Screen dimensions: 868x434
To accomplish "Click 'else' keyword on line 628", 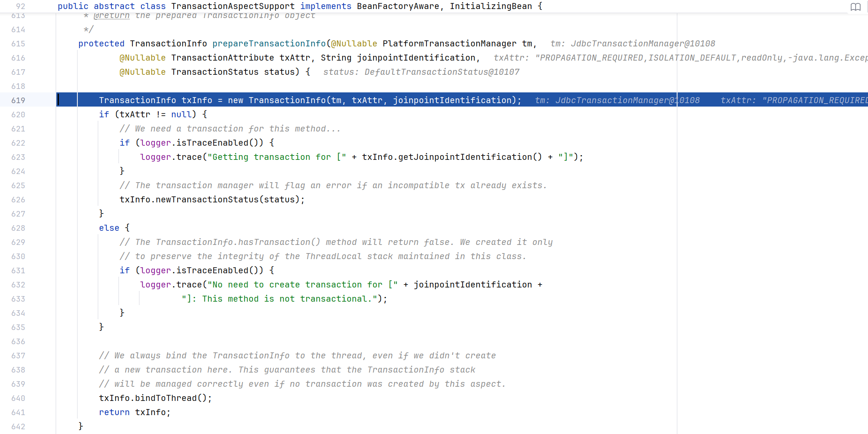I will point(109,228).
